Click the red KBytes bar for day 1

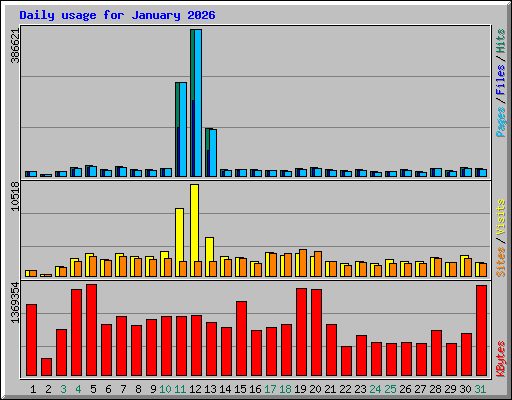[32, 340]
